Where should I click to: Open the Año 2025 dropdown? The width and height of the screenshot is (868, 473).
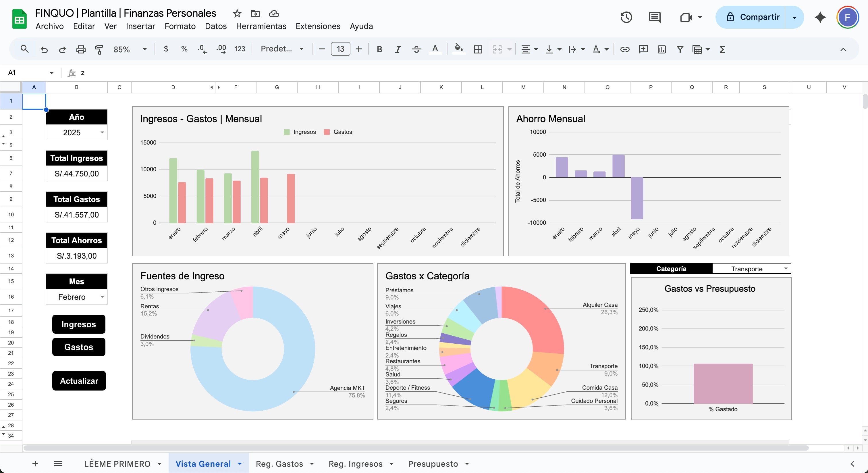tap(102, 132)
